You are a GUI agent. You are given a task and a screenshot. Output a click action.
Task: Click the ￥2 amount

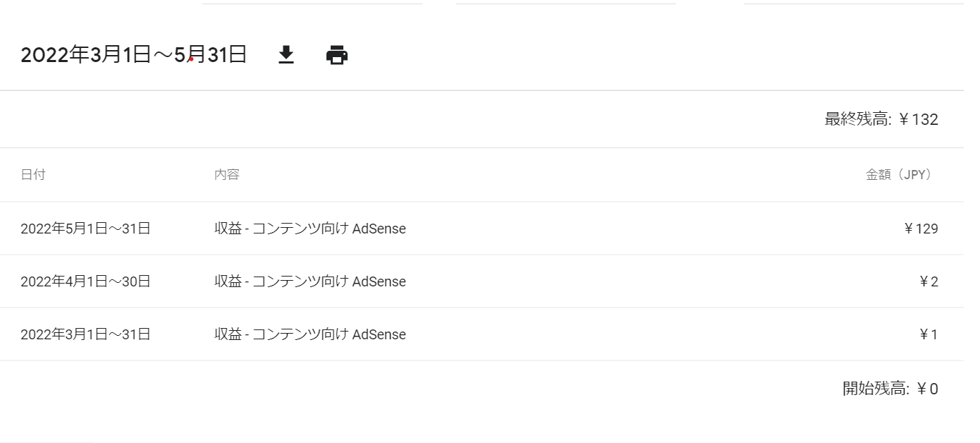[x=929, y=281]
